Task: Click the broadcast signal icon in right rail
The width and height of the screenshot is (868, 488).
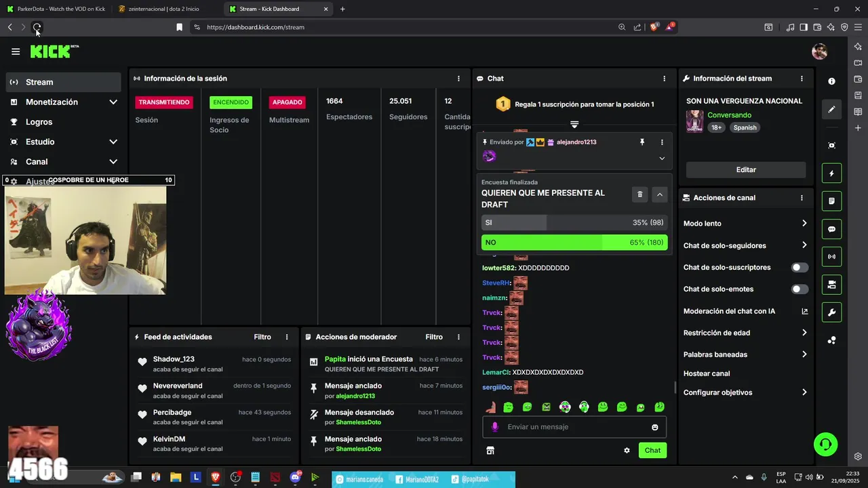Action: pyautogui.click(x=831, y=257)
